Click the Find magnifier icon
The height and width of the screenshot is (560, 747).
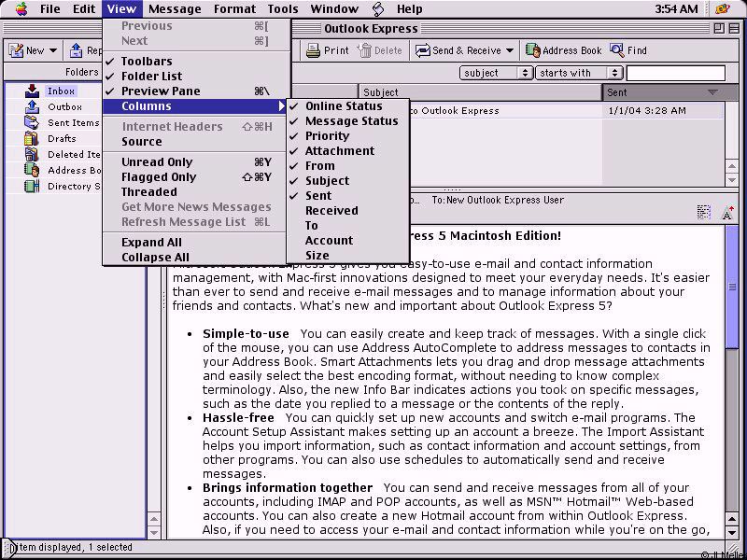click(617, 50)
